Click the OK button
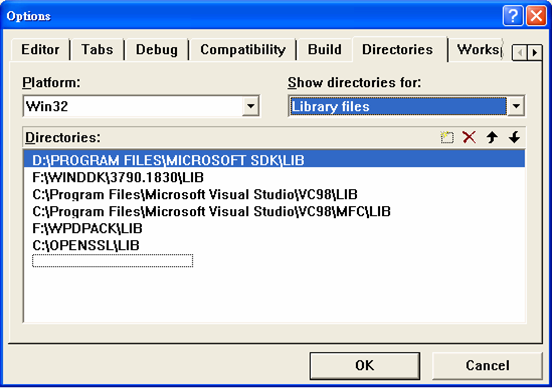552x388 pixels. pos(365,365)
